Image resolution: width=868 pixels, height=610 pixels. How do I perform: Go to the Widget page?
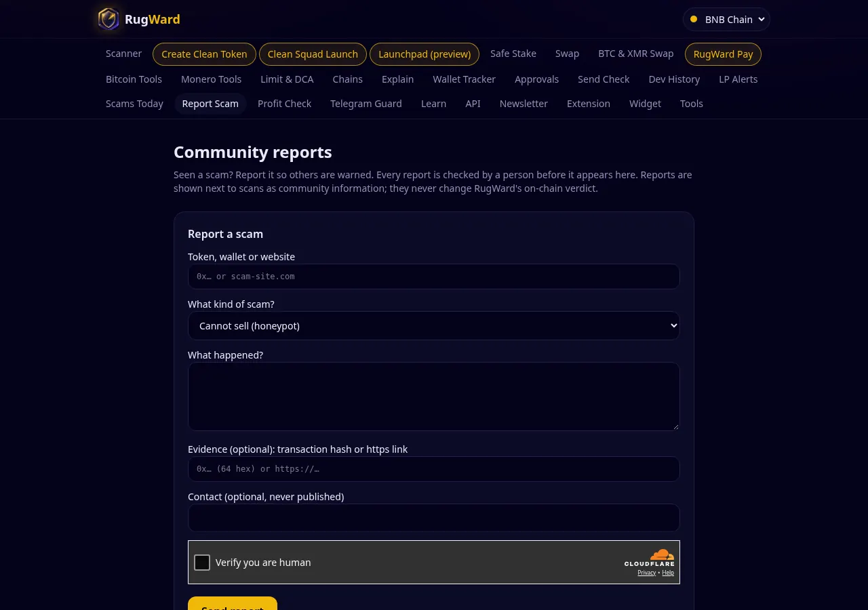pos(645,104)
